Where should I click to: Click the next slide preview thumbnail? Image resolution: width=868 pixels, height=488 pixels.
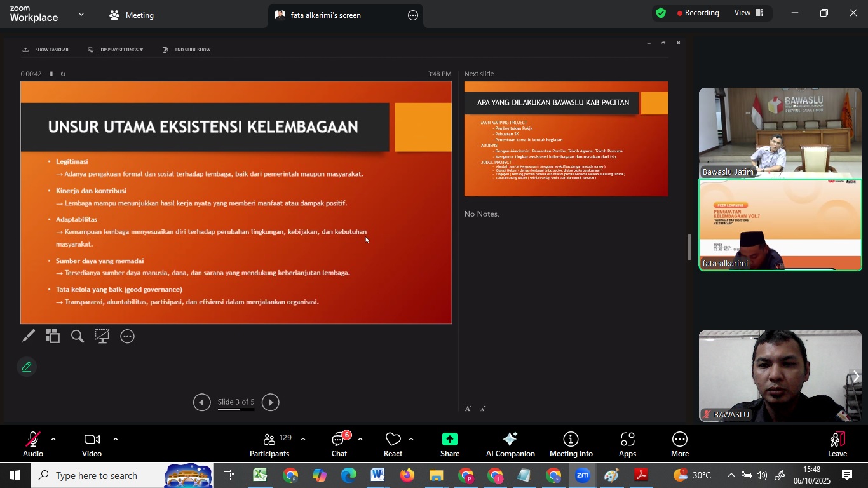pos(566,139)
